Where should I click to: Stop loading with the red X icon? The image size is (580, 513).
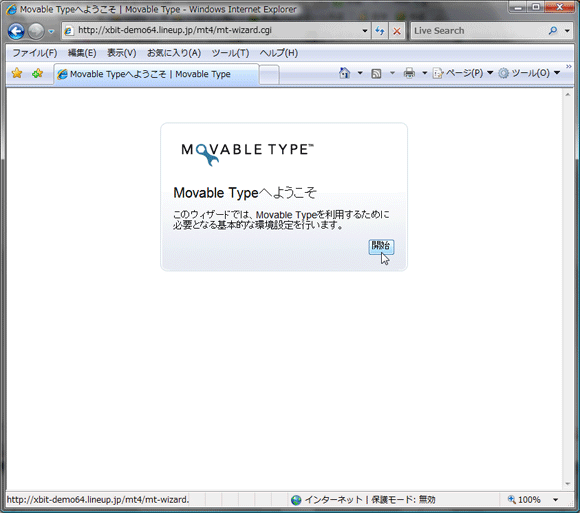point(397,31)
